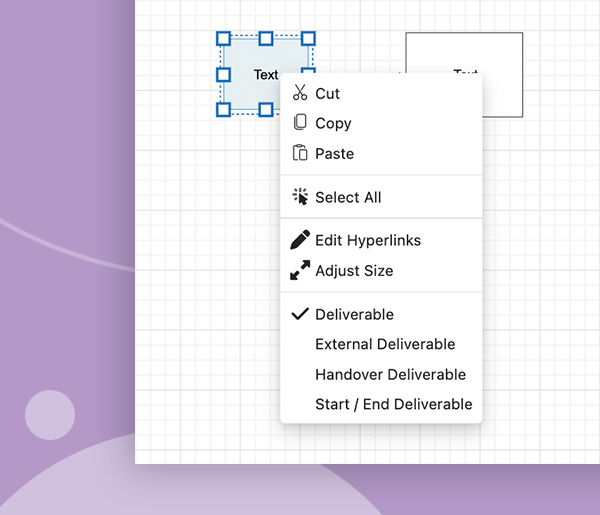The width and height of the screenshot is (600, 515).
Task: Select the Deliverable shape type
Action: click(x=381, y=314)
